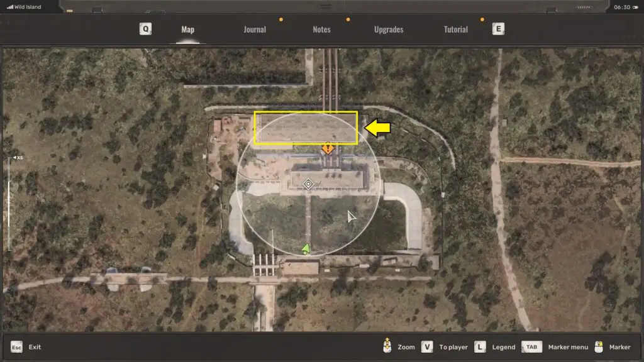The image size is (644, 362).
Task: Click the V key To player icon
Action: (x=427, y=347)
